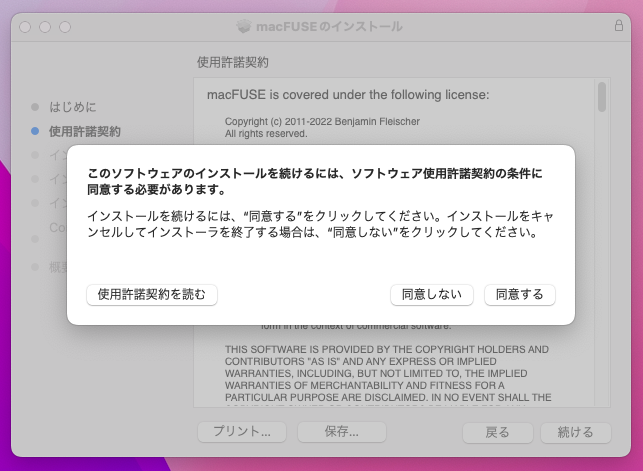Click the 'macFUSE is covered under' license heading

click(347, 95)
